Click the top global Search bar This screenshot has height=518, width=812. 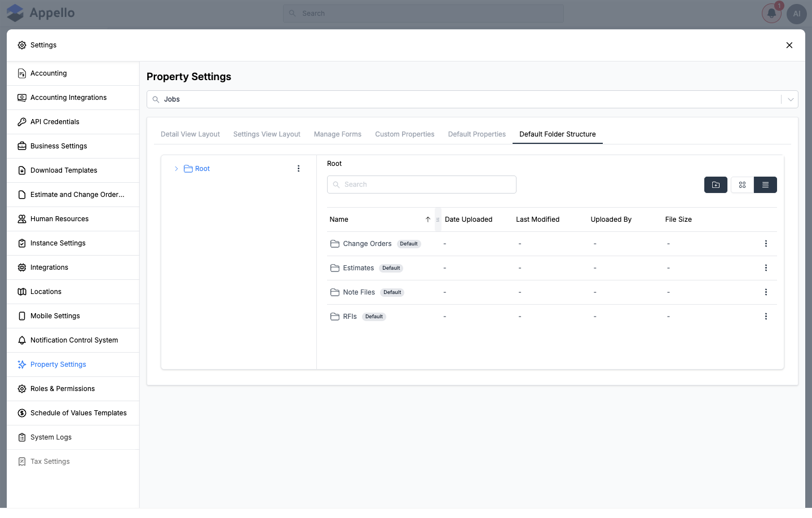point(423,14)
